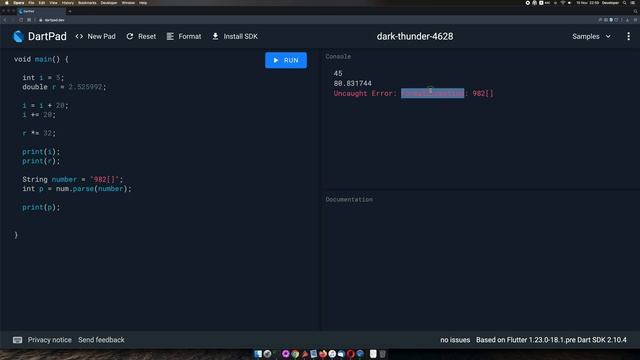The height and width of the screenshot is (360, 640).
Task: Open the purple app icon in the Dock
Action: coord(286,354)
